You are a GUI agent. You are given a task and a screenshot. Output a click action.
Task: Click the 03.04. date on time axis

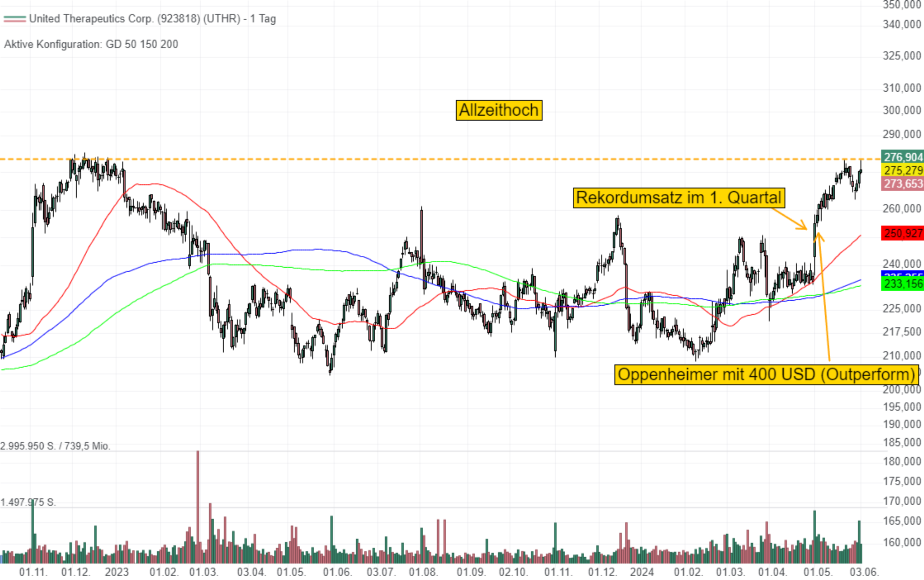251,573
